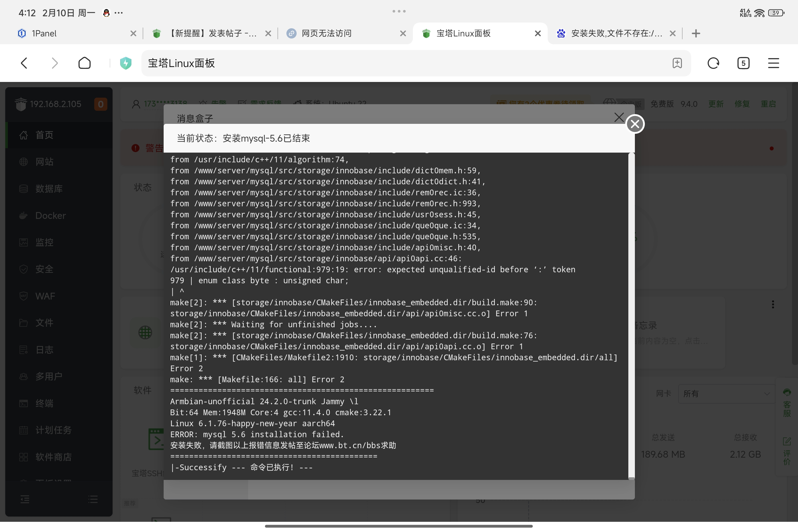Open 监控 in the sidebar

[59, 242]
